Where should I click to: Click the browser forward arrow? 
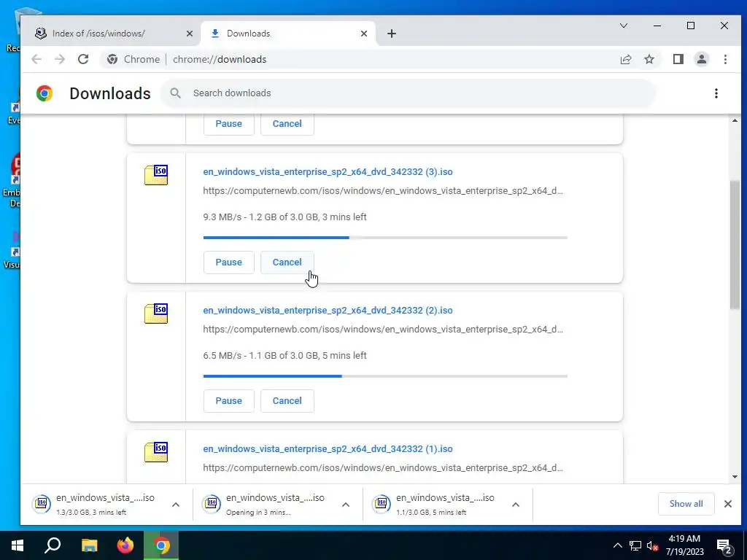coord(60,60)
